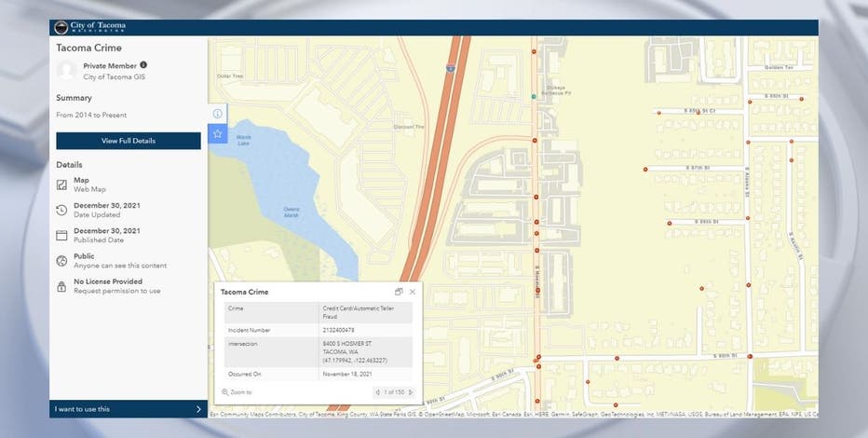Viewport: 868px width, 438px height.
Task: Click the Private Member info icon
Action: pos(143,65)
